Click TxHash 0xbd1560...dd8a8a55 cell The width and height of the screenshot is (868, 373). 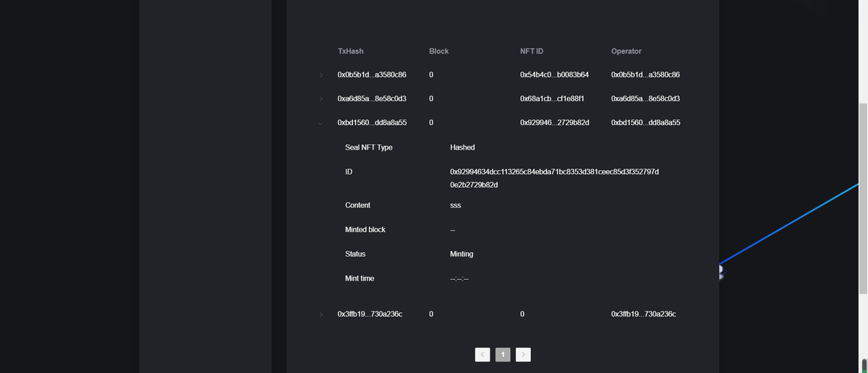(372, 123)
